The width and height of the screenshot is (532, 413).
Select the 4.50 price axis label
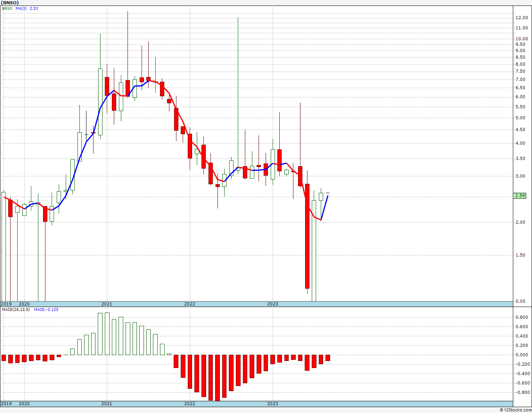coord(521,130)
